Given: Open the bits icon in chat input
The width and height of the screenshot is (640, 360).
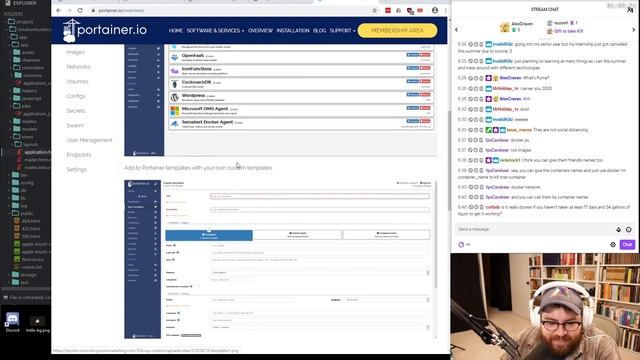Looking at the screenshot, I should [x=619, y=229].
